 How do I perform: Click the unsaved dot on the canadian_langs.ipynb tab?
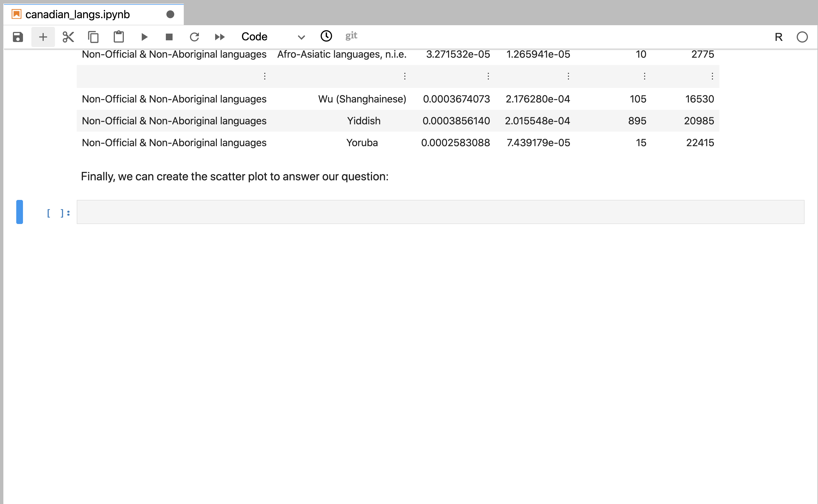tap(170, 14)
